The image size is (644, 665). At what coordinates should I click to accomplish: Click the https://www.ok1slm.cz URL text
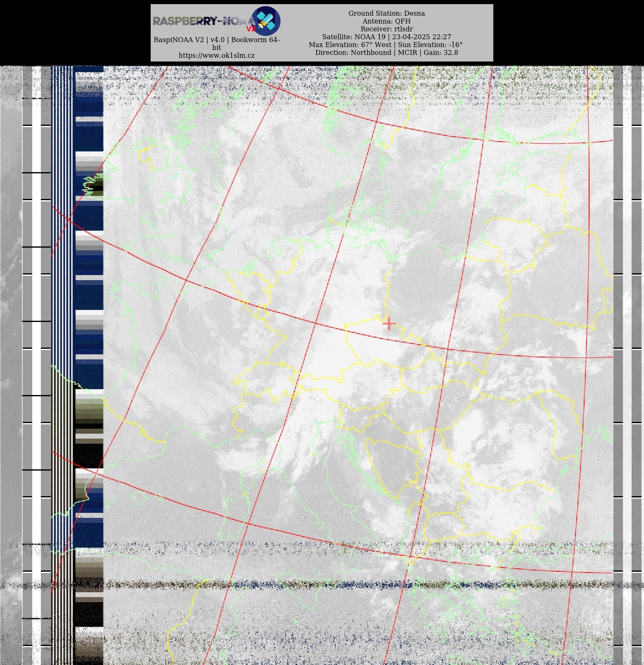point(217,55)
